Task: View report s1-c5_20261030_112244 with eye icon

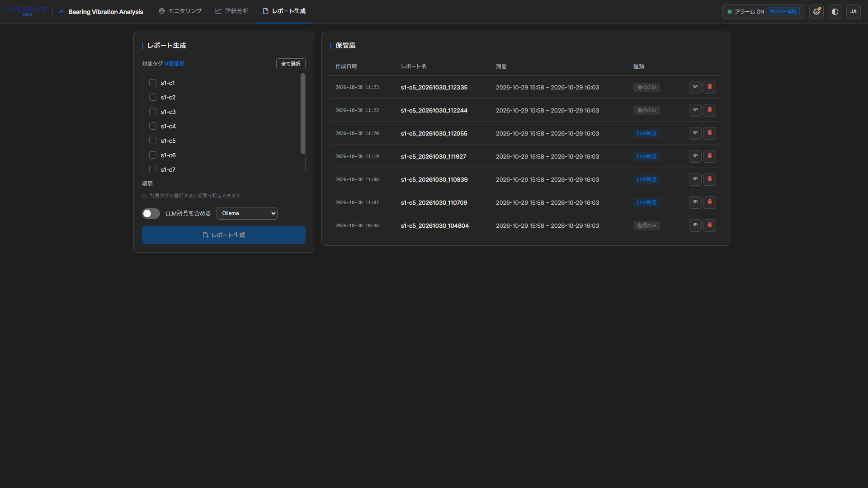Action: pos(695,110)
